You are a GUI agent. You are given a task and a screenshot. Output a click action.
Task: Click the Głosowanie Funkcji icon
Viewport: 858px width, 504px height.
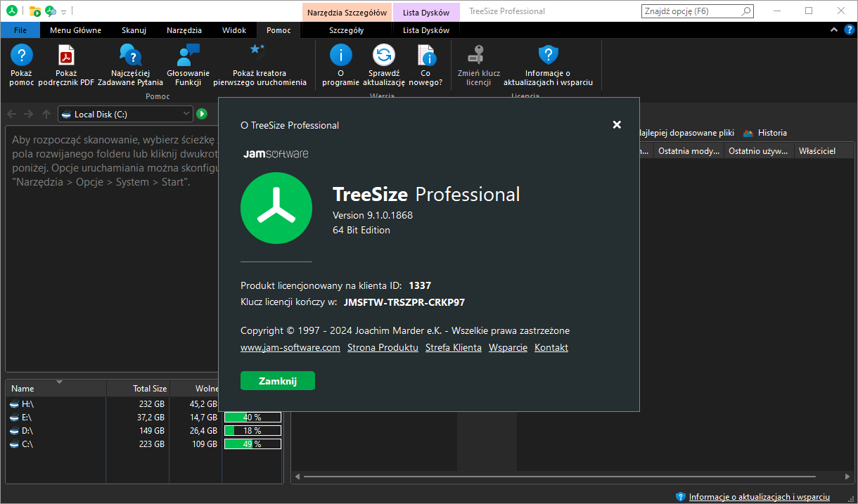click(x=188, y=55)
